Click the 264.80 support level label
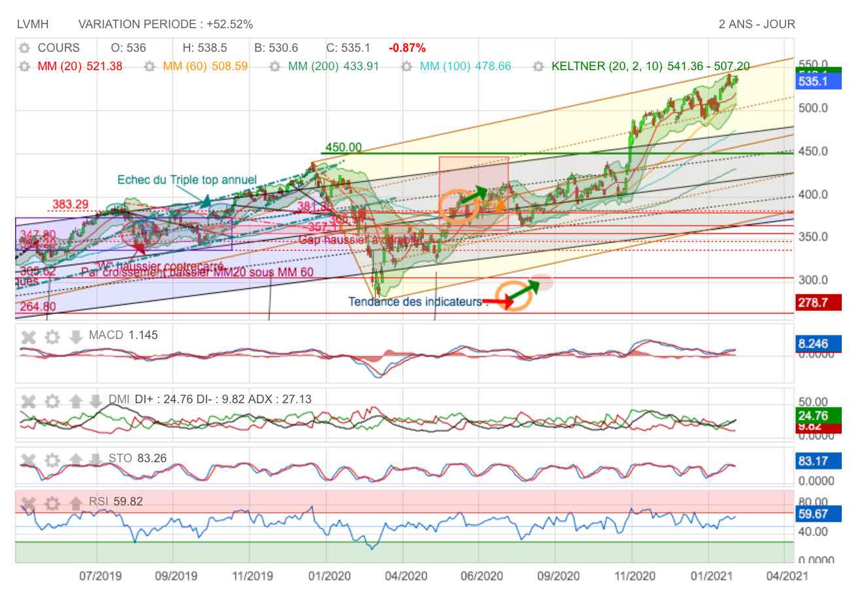Screen dimensions: 868x594 click(x=37, y=306)
